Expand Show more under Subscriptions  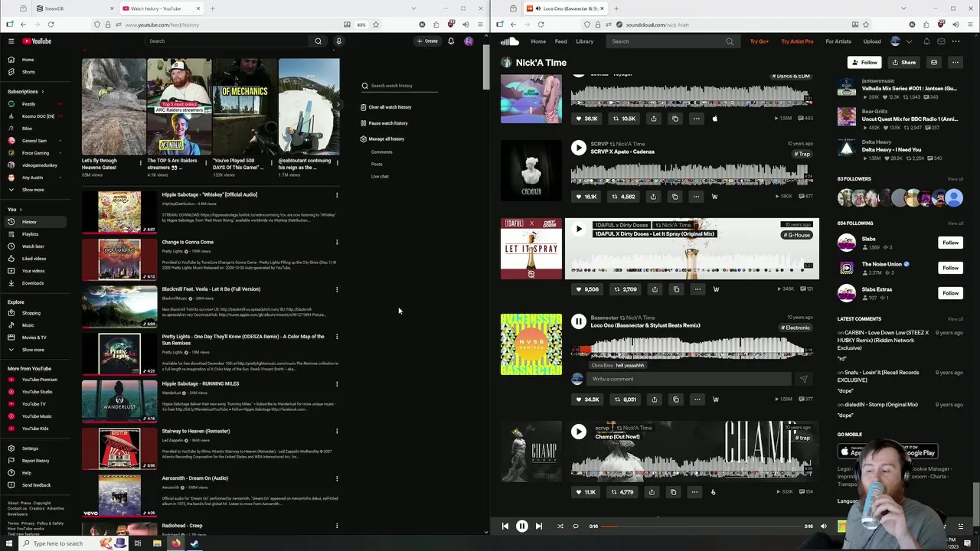click(x=33, y=190)
